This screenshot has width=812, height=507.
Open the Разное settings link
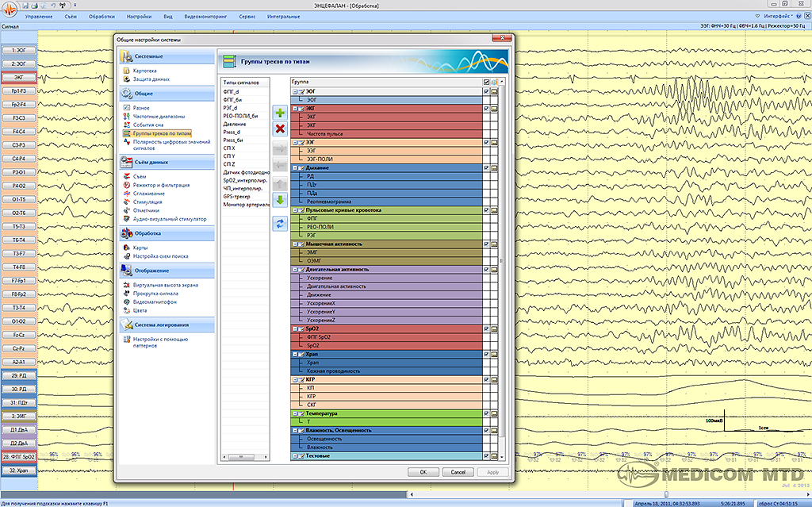pos(141,108)
